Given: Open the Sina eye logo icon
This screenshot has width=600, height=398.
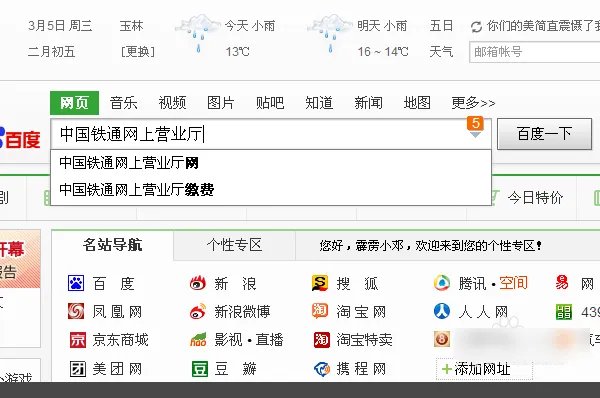Looking at the screenshot, I should [x=198, y=283].
